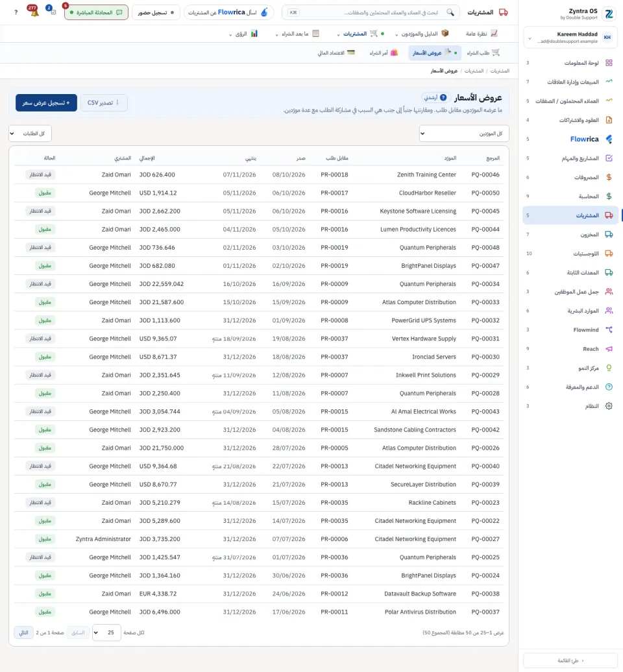Expand the كل الموردين supplier filter

point(464,133)
